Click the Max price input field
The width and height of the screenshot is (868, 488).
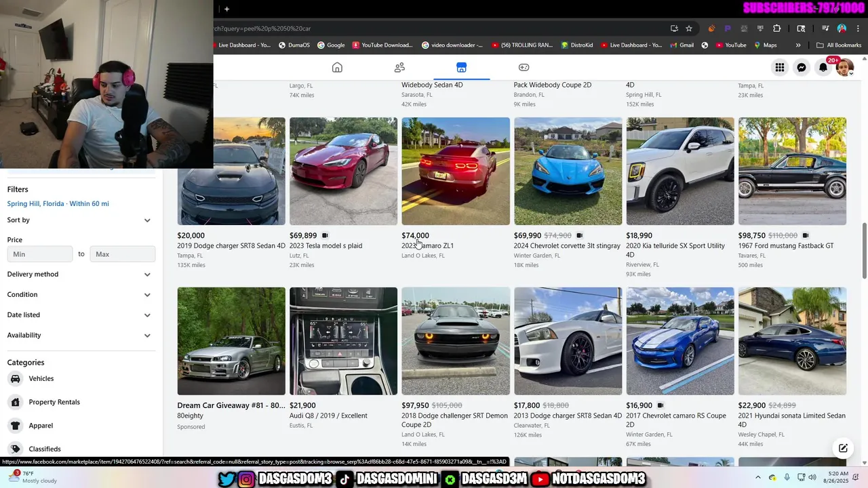coord(122,254)
